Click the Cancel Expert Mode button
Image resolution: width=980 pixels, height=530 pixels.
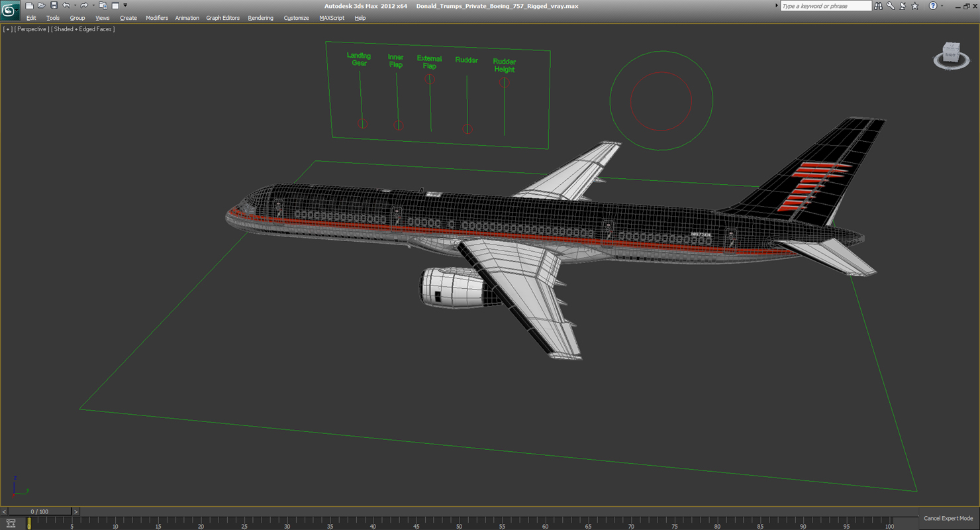(x=948, y=518)
